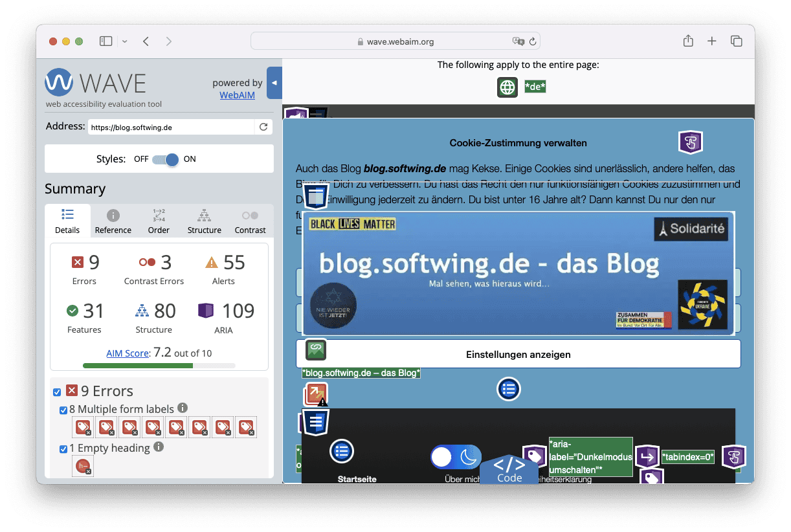Image resolution: width=791 pixels, height=532 pixels.
Task: Expand the Code panel
Action: [509, 469]
